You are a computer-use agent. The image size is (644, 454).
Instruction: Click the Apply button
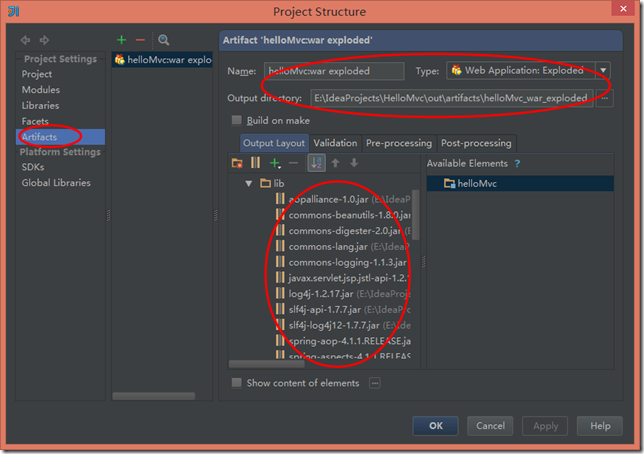click(x=545, y=426)
